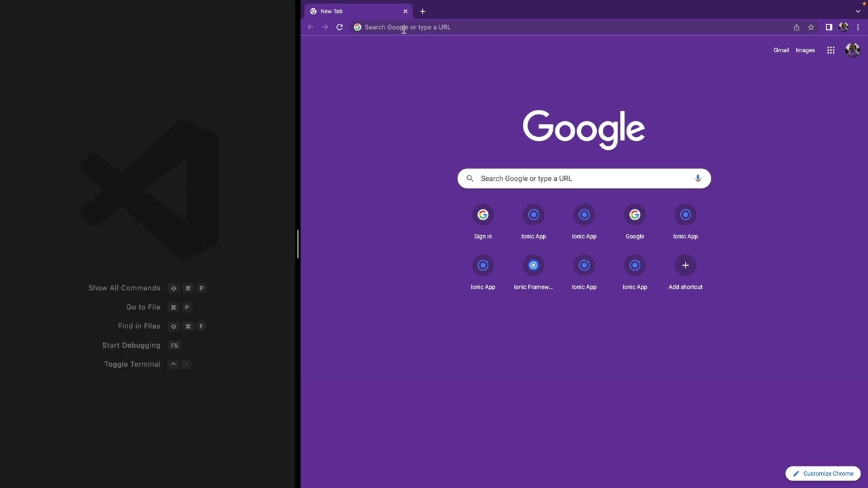Bookmark this tab with the star
The image size is (868, 488).
point(810,27)
